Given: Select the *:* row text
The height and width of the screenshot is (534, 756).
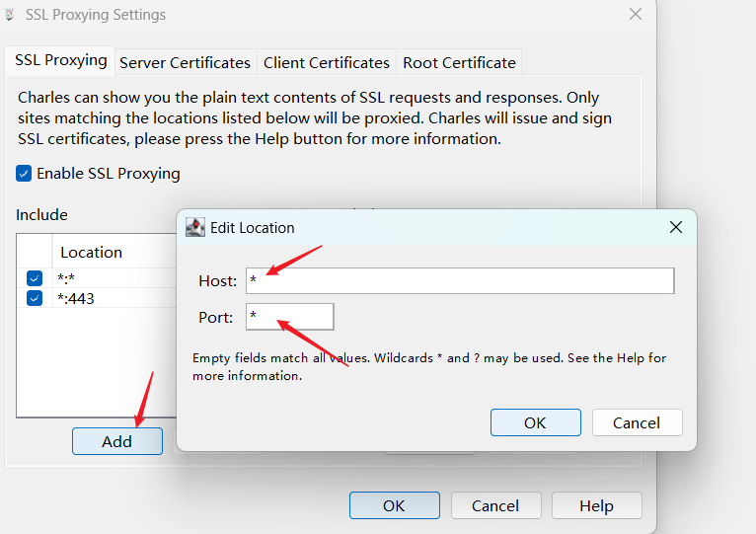Looking at the screenshot, I should click(x=66, y=278).
